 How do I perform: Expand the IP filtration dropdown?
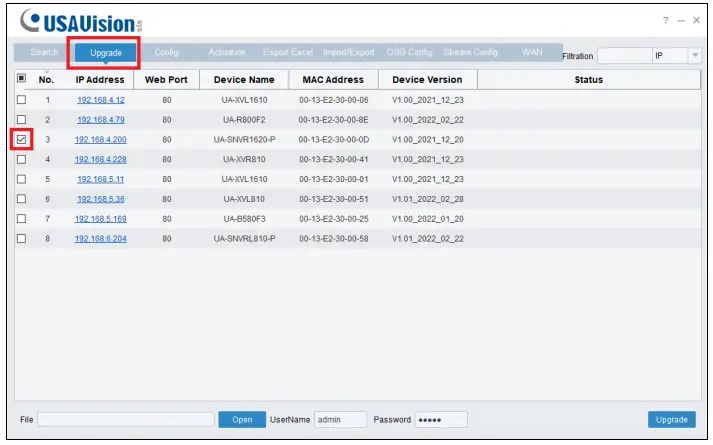click(694, 56)
